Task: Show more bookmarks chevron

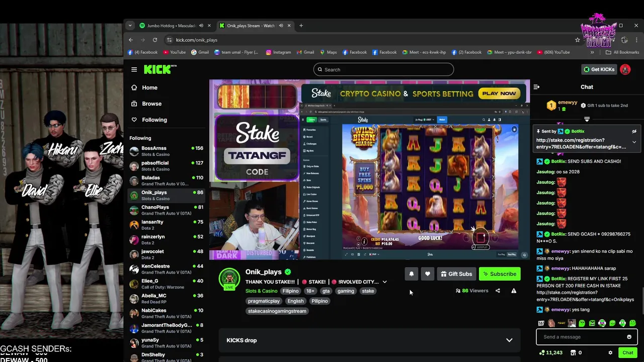Action: [x=592, y=52]
